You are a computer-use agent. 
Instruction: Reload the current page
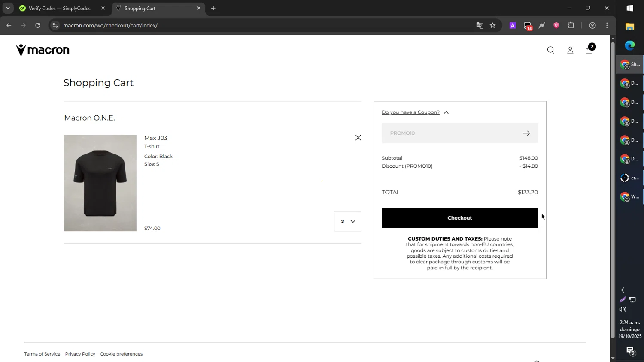(38, 26)
